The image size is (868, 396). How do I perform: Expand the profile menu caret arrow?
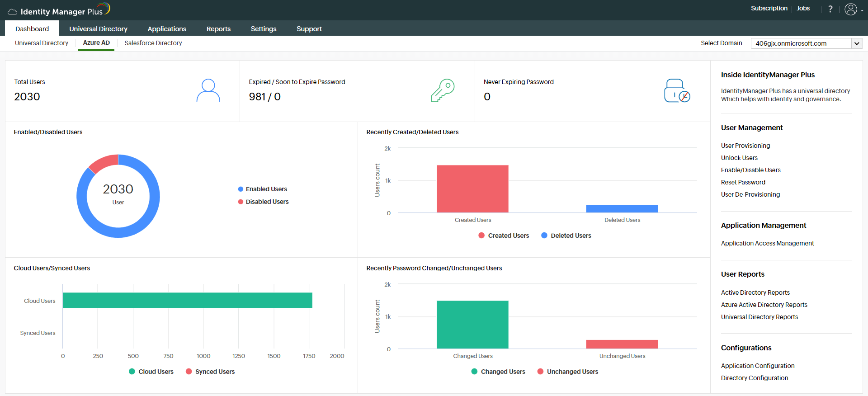click(x=862, y=10)
